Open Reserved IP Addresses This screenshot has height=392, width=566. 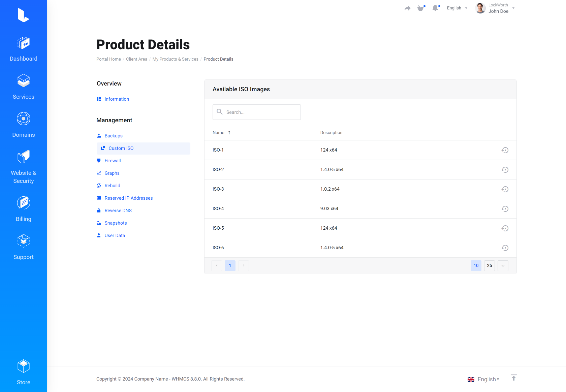(x=128, y=198)
